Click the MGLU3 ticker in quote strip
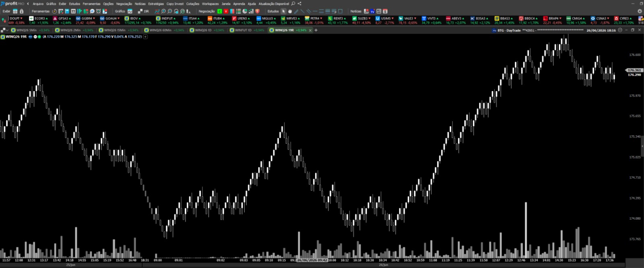644x268 pixels. 266,21
